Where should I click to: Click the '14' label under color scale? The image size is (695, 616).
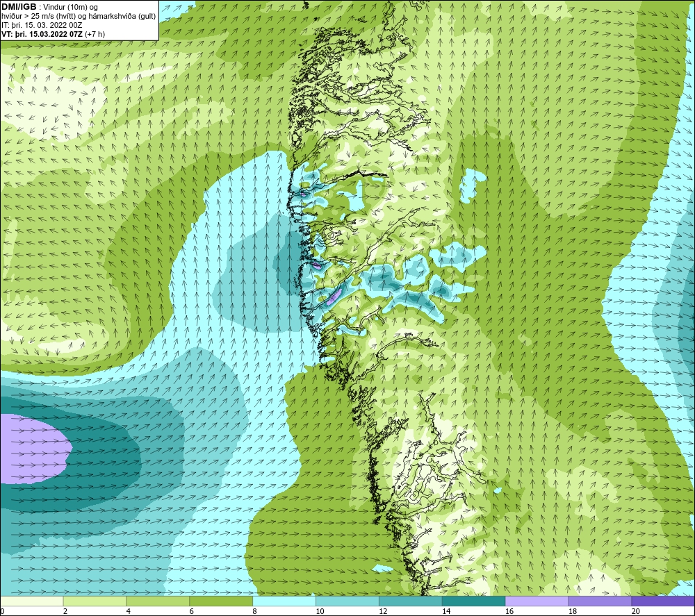pos(446,611)
